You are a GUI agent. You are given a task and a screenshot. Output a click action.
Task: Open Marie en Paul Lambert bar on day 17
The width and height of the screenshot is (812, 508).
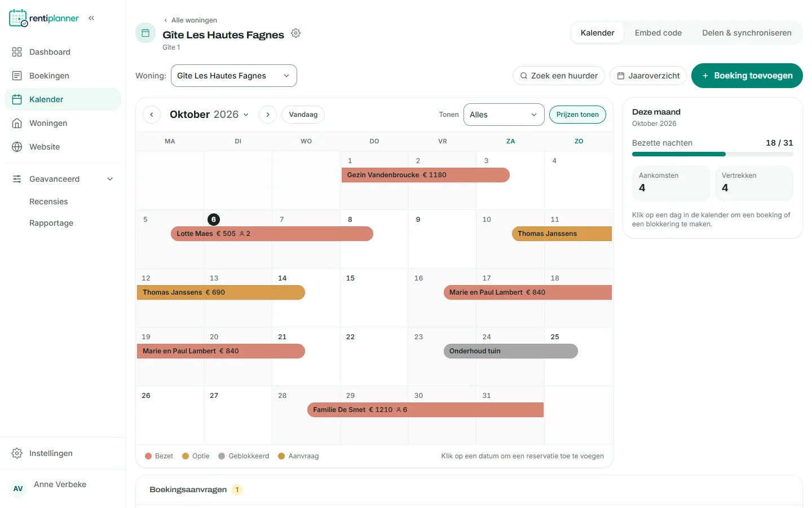pyautogui.click(x=528, y=292)
